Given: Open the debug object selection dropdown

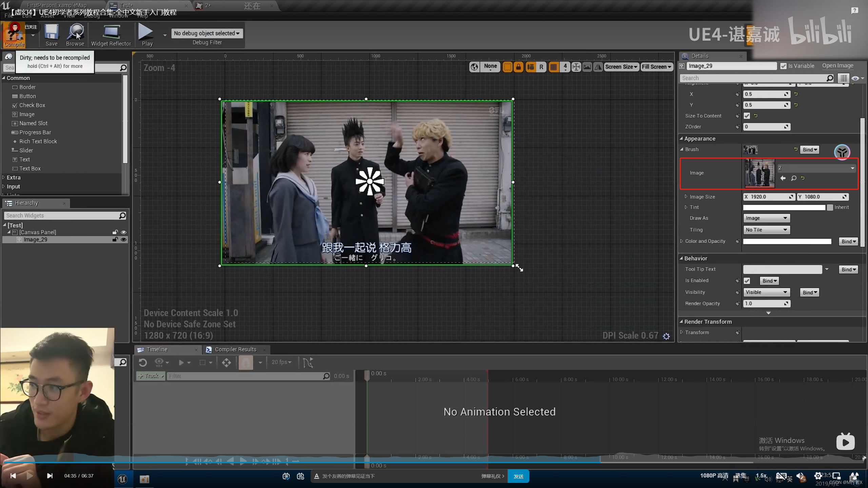Looking at the screenshot, I should point(207,33).
